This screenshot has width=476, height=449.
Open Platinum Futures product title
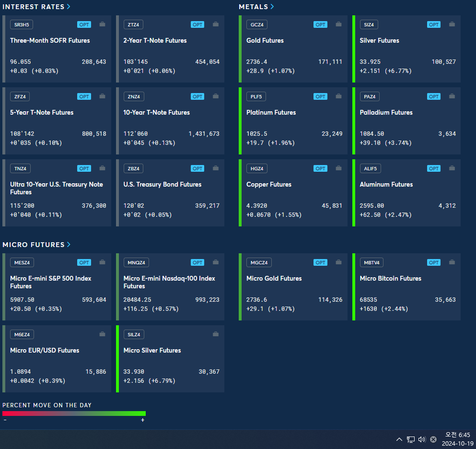pos(271,112)
